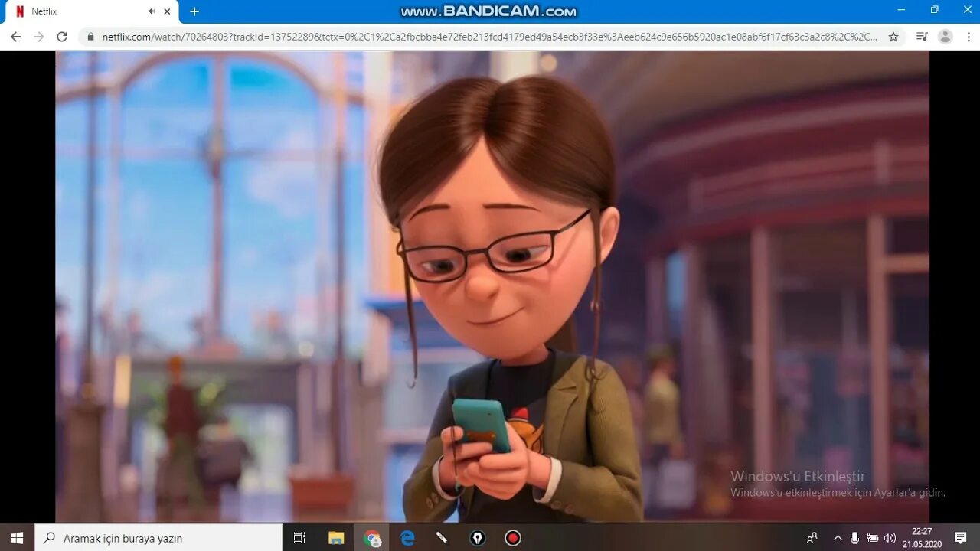This screenshot has height=551, width=980.
Task: Go back to the previous page
Action: click(x=15, y=37)
